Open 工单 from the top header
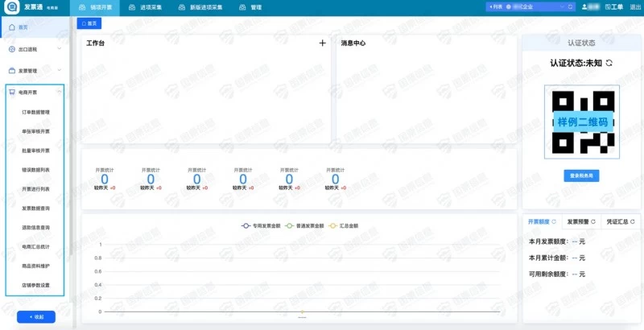 tap(616, 6)
